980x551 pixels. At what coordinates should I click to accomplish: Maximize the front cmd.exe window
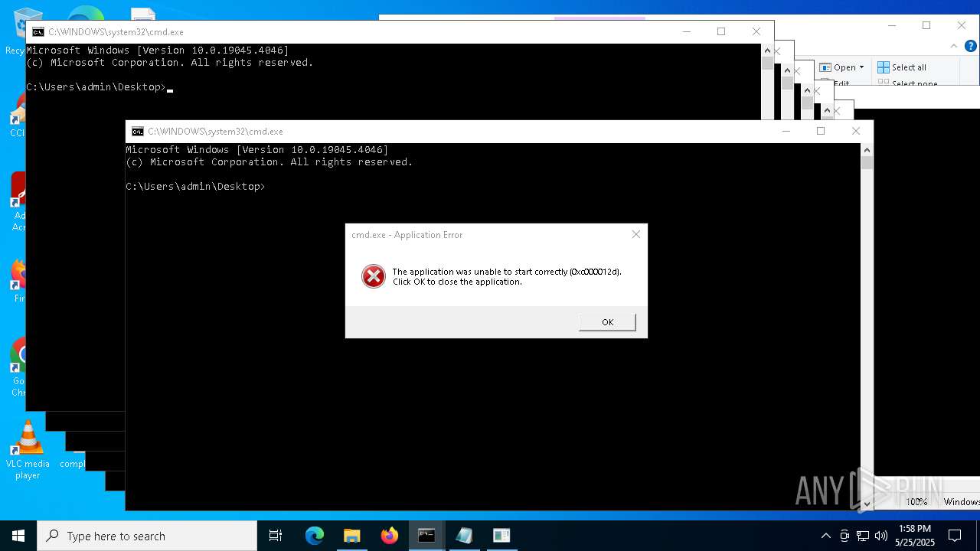821,131
